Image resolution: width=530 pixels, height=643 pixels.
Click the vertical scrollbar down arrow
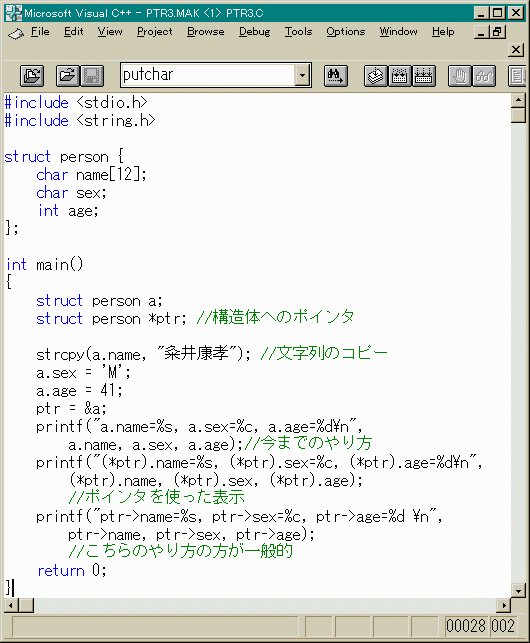(519, 590)
